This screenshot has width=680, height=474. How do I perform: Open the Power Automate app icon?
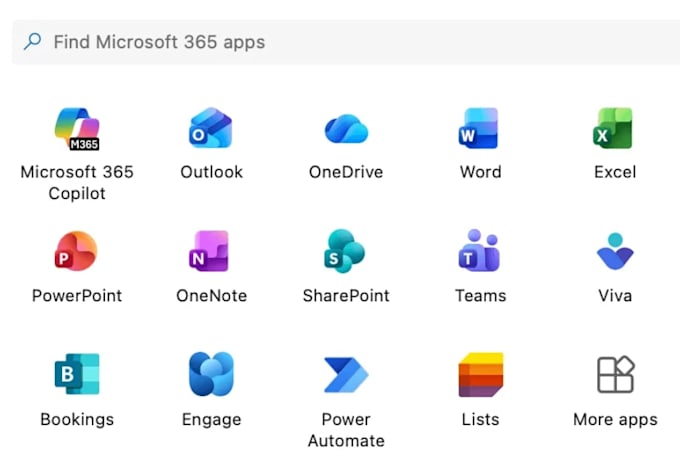(x=346, y=375)
